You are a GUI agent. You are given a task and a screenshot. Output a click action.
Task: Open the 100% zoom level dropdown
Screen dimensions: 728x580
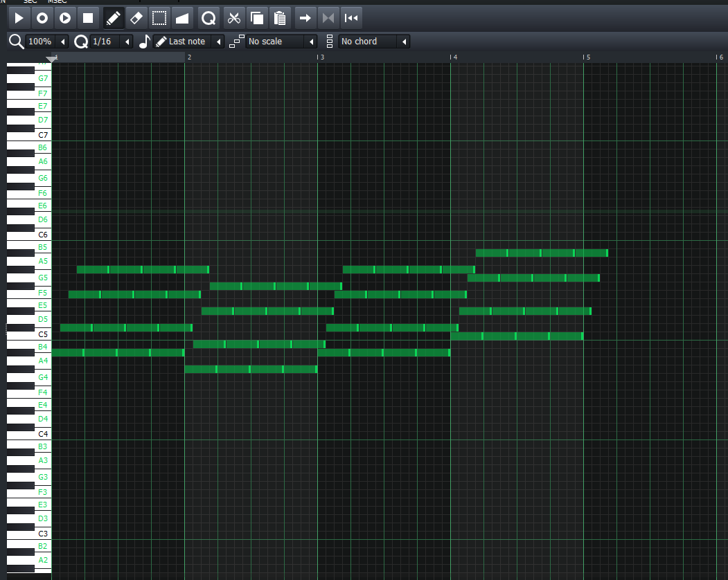[47, 42]
